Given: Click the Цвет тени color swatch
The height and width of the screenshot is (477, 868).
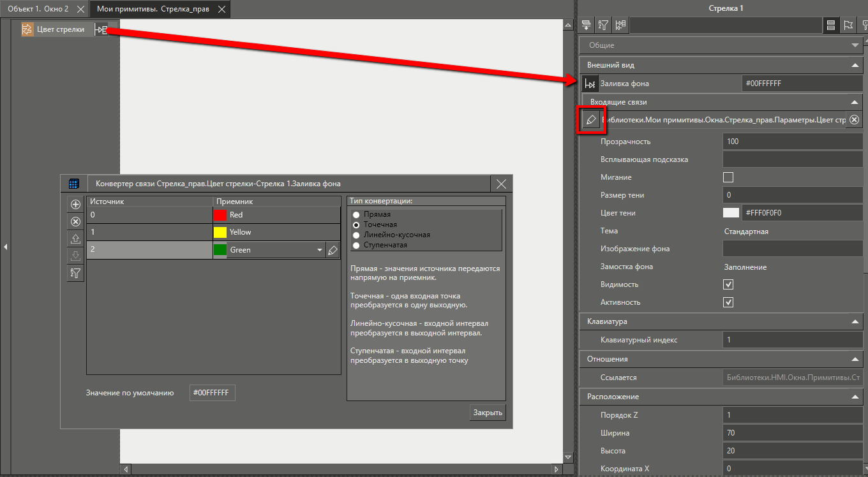Looking at the screenshot, I should (731, 213).
